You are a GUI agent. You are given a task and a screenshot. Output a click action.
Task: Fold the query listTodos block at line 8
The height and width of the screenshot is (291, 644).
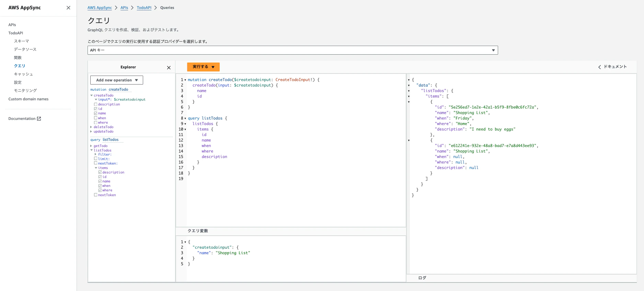pos(185,119)
